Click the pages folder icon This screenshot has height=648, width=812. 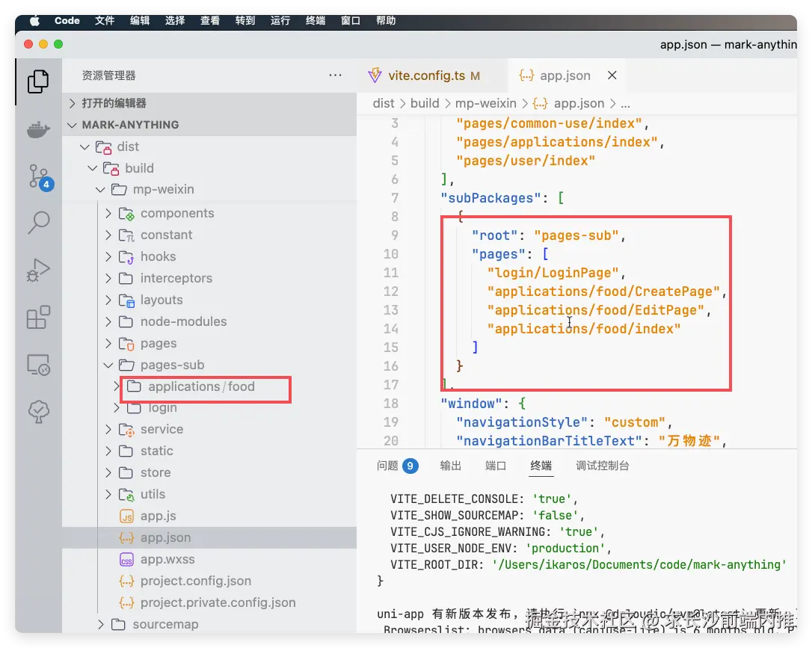126,344
